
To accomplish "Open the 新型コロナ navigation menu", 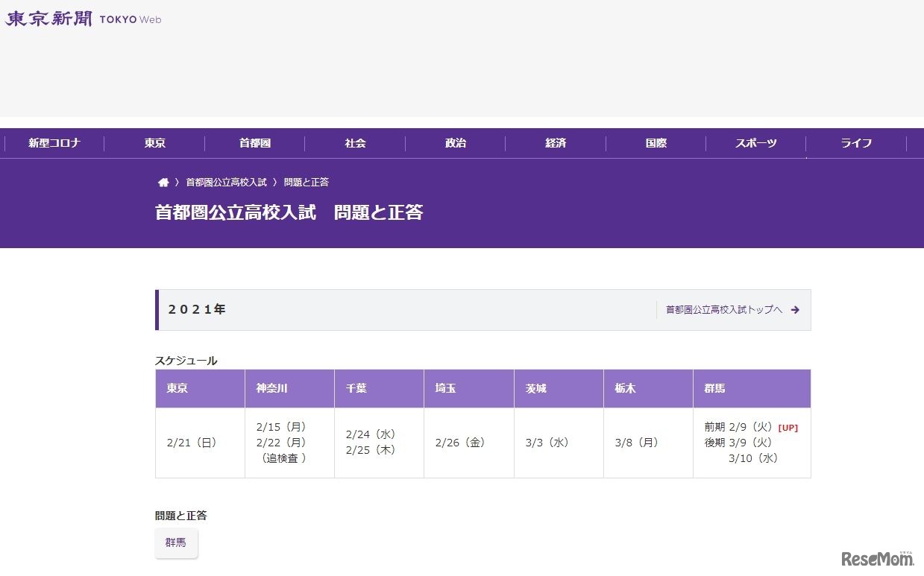I will [53, 143].
